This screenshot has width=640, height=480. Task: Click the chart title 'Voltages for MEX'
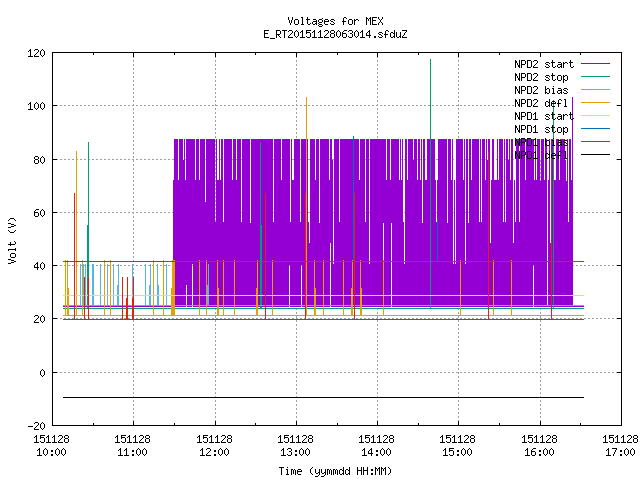(335, 21)
